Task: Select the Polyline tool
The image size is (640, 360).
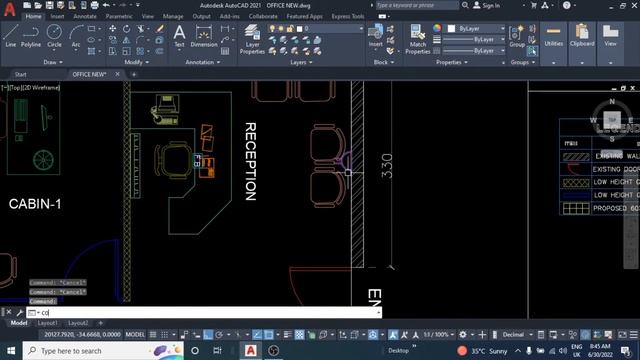Action: point(31,36)
